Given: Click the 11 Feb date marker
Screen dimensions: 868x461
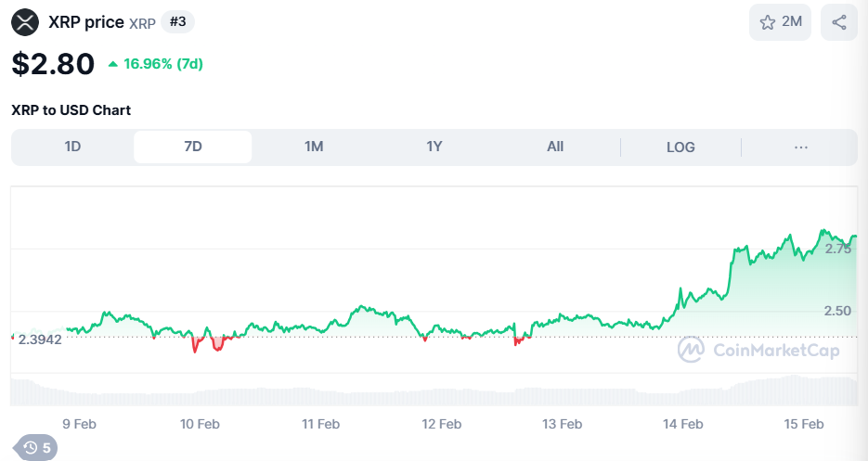Looking at the screenshot, I should coord(320,424).
